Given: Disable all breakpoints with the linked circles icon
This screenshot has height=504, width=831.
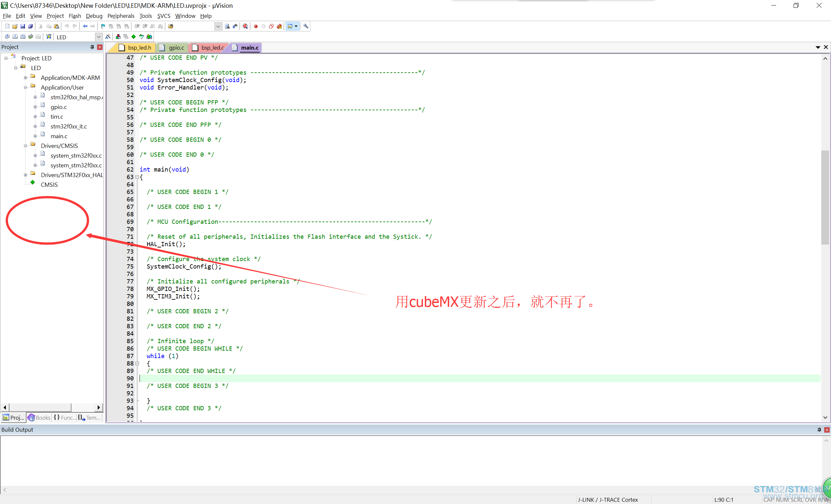Looking at the screenshot, I should coord(271,26).
